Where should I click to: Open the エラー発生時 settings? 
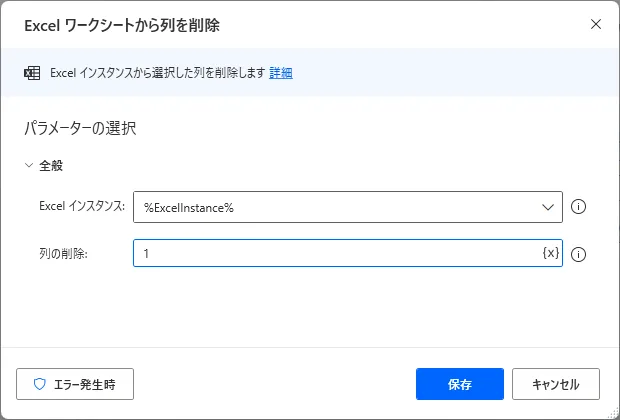point(75,384)
